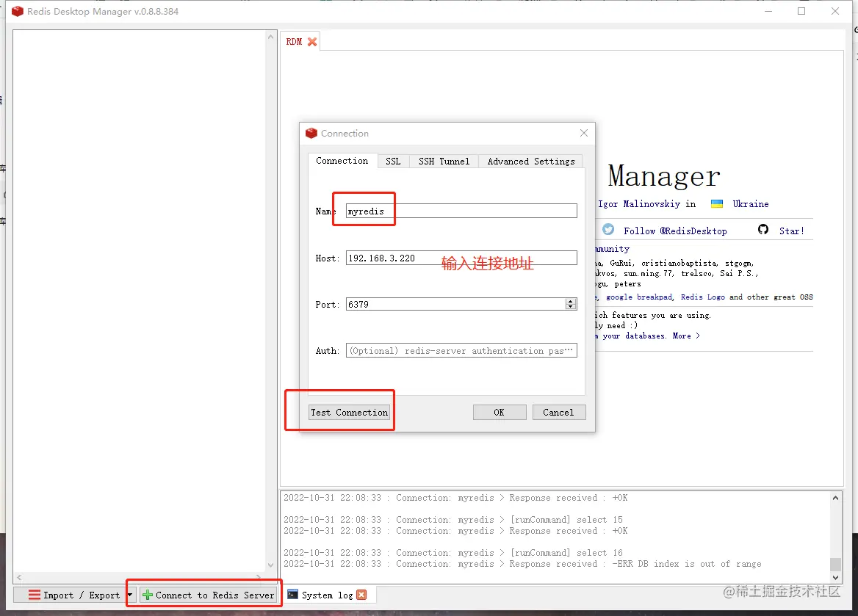
Task: Click the GitHub octocat icon
Action: click(763, 229)
